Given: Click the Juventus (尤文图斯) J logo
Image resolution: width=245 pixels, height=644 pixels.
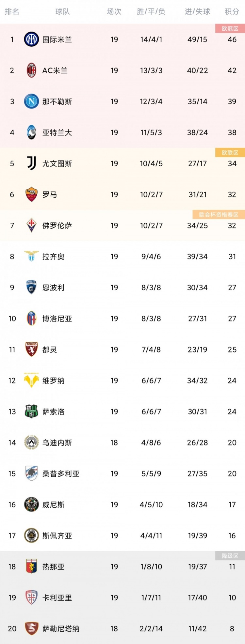Looking at the screenshot, I should (31, 163).
